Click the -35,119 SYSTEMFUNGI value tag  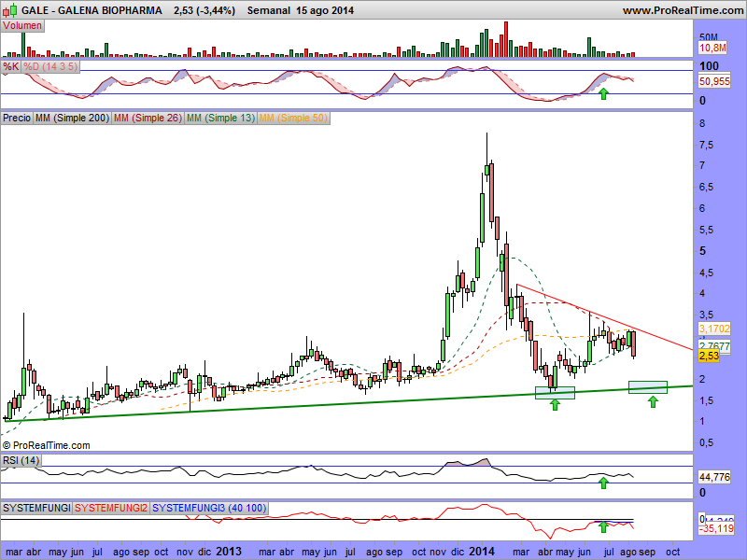coord(716,528)
